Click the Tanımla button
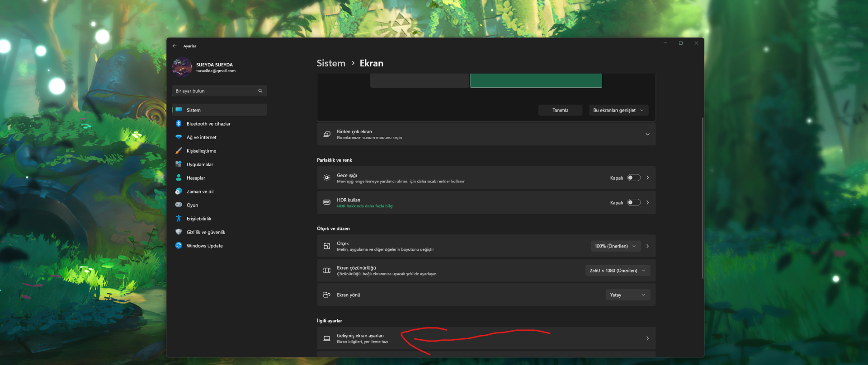The width and height of the screenshot is (868, 365). pyautogui.click(x=561, y=110)
